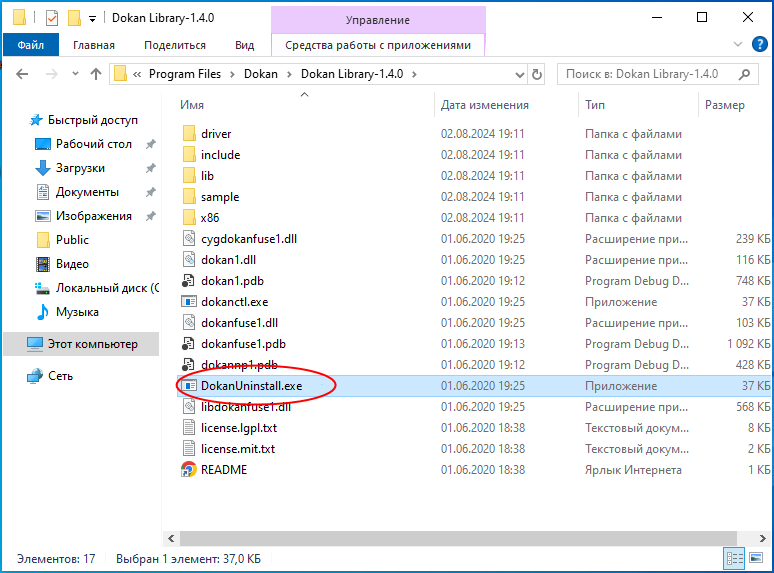Click the search magnifier icon
Screen dimensions: 774x573
[744, 74]
